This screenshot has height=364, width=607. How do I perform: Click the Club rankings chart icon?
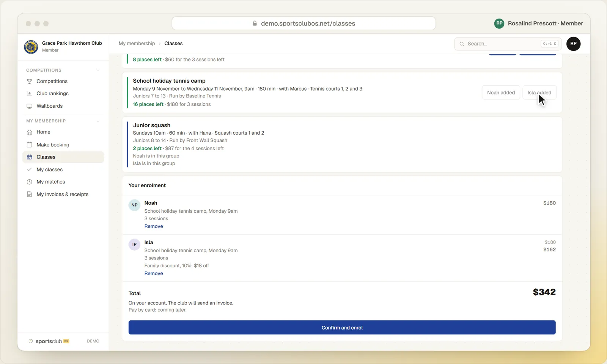[29, 94]
